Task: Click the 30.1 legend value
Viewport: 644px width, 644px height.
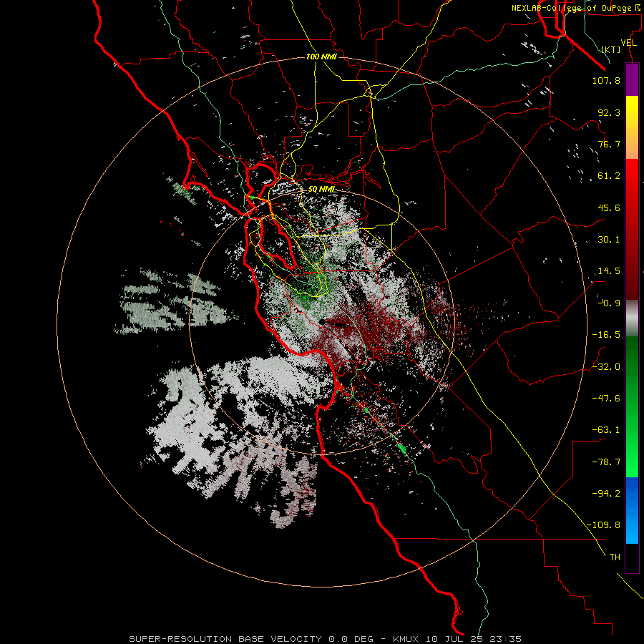Action: 609,240
